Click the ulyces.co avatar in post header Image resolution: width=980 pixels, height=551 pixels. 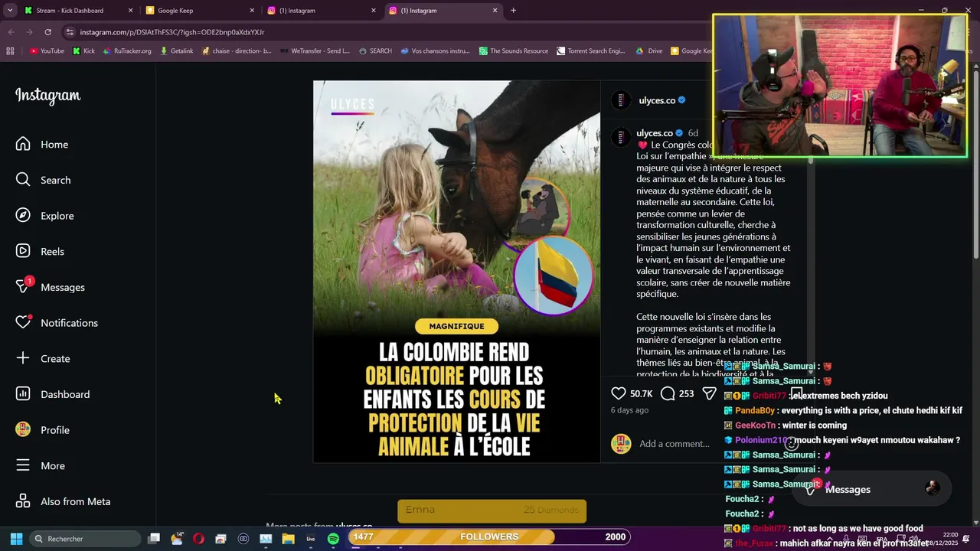(621, 100)
